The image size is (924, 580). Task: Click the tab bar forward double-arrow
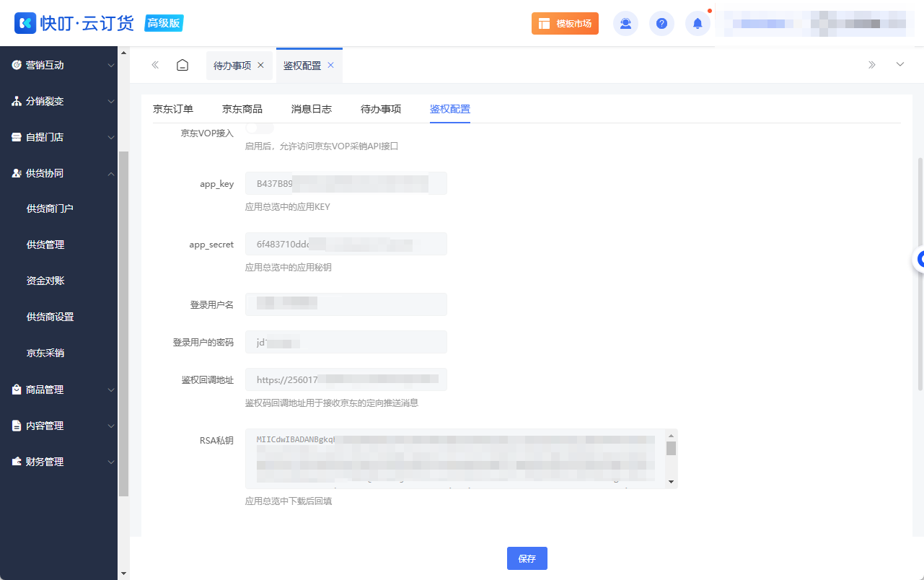pos(871,65)
